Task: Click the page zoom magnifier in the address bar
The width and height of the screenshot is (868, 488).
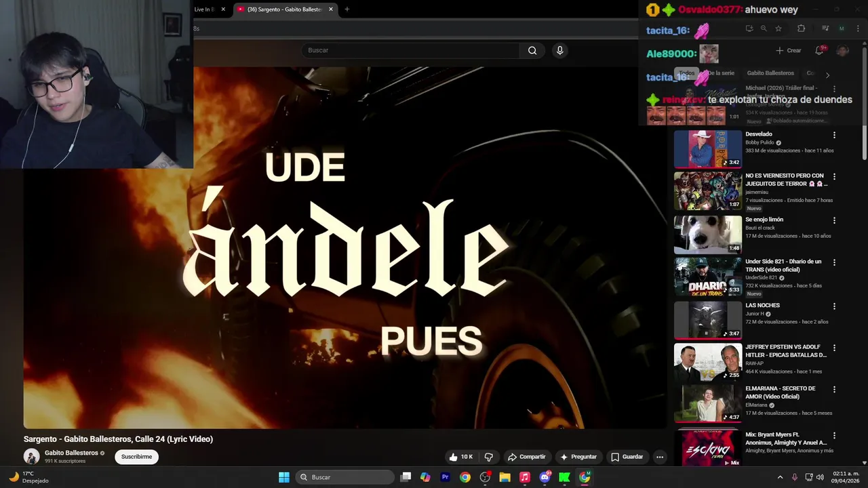Action: [764, 28]
